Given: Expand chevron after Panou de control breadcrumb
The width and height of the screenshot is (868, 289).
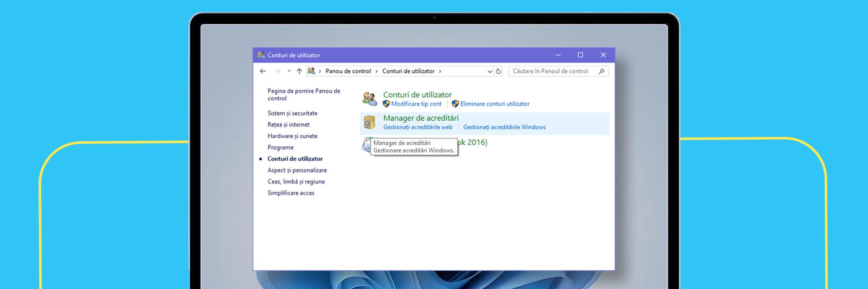Looking at the screenshot, I should [x=376, y=71].
